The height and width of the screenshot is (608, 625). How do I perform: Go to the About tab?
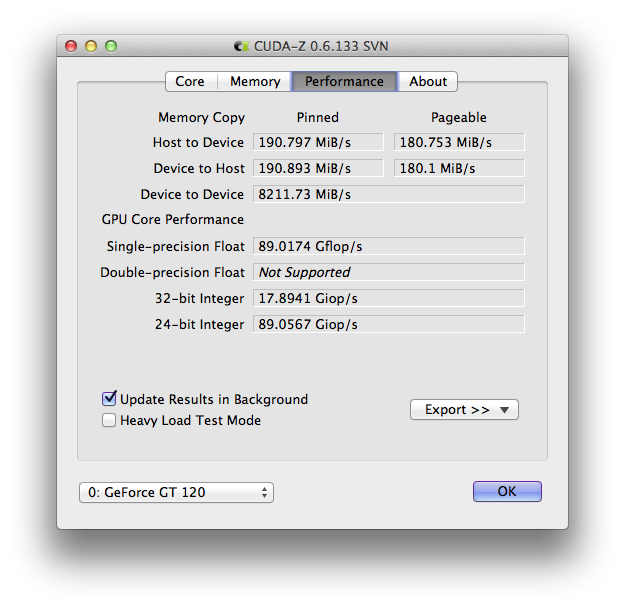pos(428,82)
